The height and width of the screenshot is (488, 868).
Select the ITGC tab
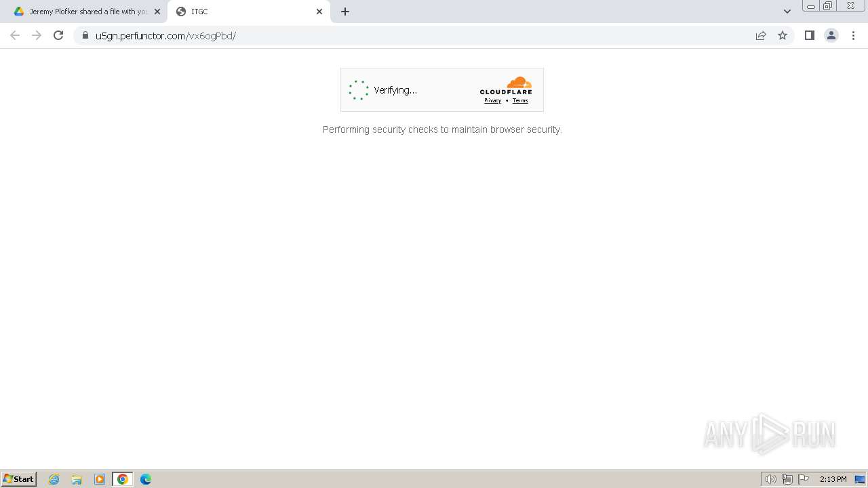[x=248, y=12]
